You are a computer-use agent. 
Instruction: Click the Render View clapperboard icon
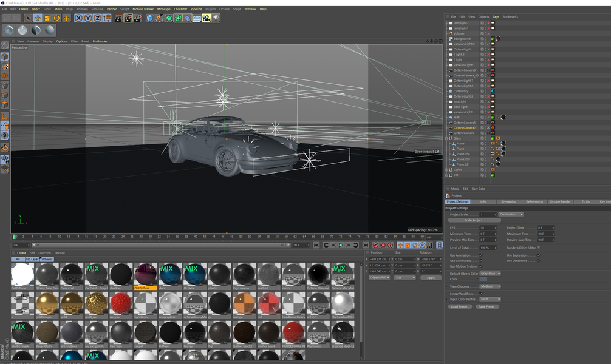click(118, 18)
